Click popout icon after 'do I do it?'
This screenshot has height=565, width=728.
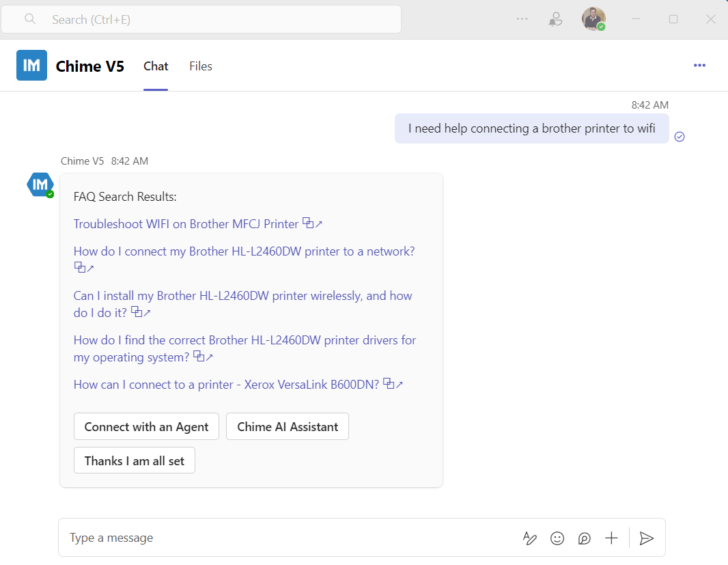[x=141, y=312]
